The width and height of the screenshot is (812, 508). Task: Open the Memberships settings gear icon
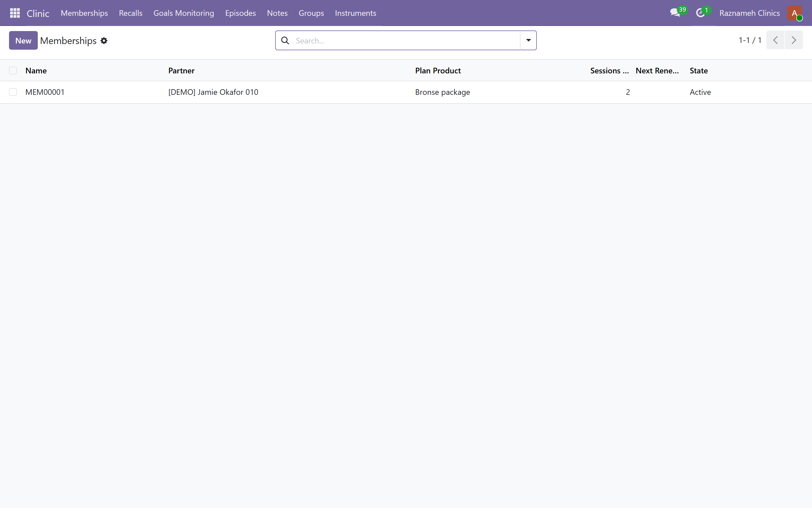click(x=104, y=41)
